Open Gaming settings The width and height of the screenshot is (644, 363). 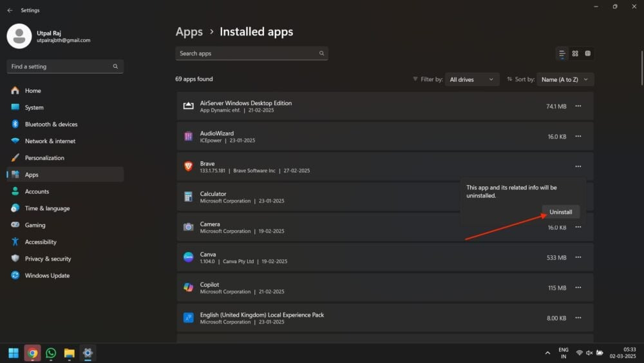coord(65,225)
